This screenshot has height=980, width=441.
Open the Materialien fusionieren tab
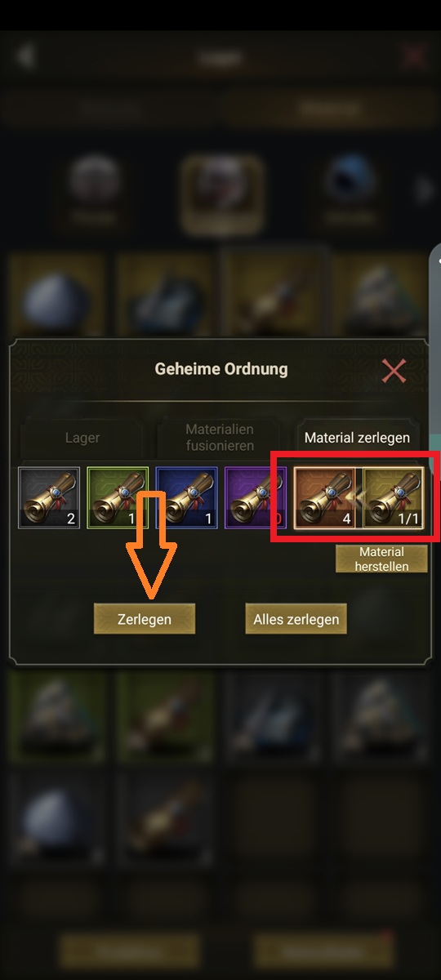pos(220,438)
